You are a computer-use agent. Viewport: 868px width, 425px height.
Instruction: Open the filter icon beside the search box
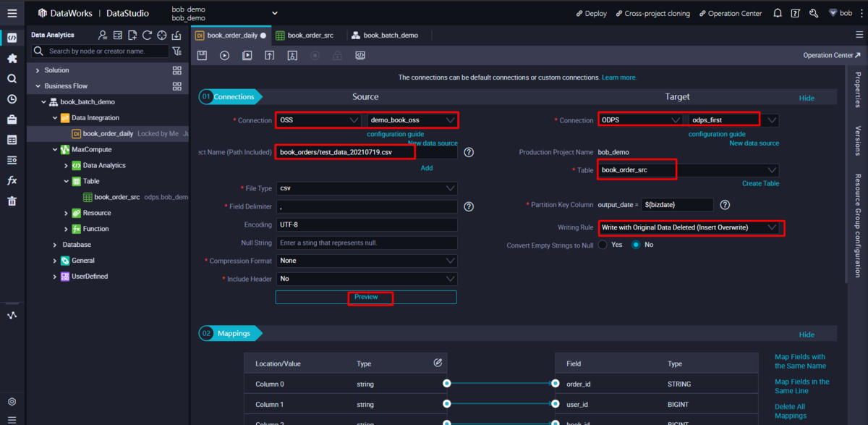pos(177,51)
